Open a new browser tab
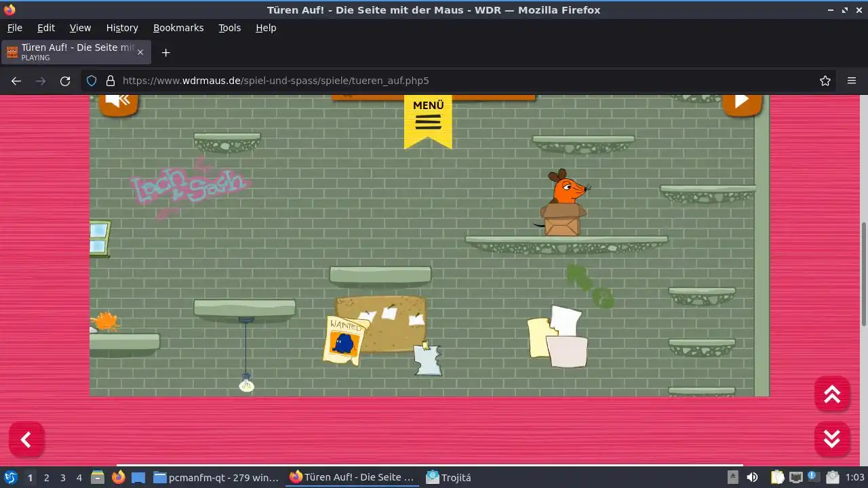The image size is (868, 488). coord(165,52)
